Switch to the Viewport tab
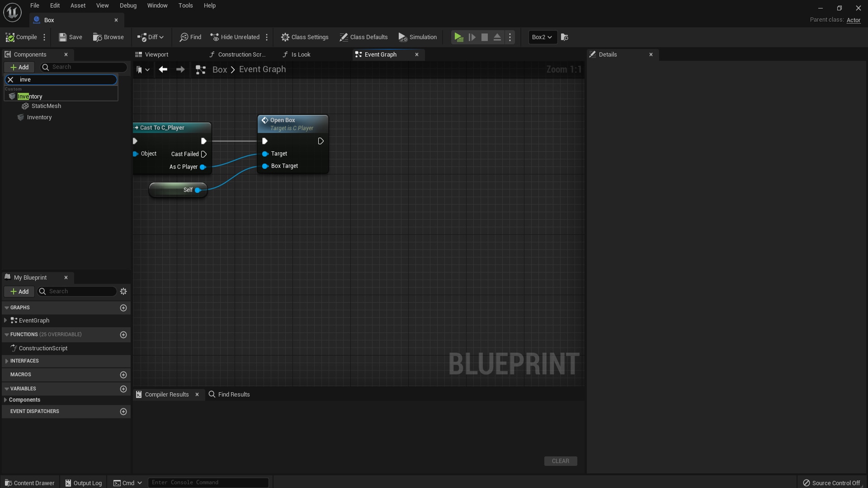868x488 pixels. [x=156, y=54]
